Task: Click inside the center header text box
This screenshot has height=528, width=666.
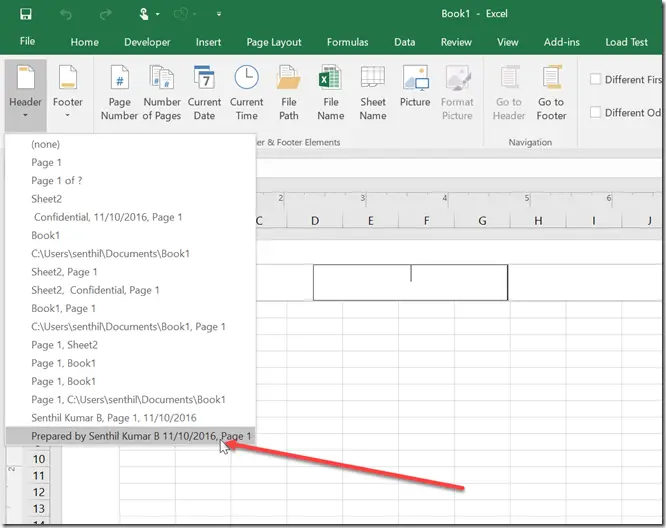Action: click(410, 282)
